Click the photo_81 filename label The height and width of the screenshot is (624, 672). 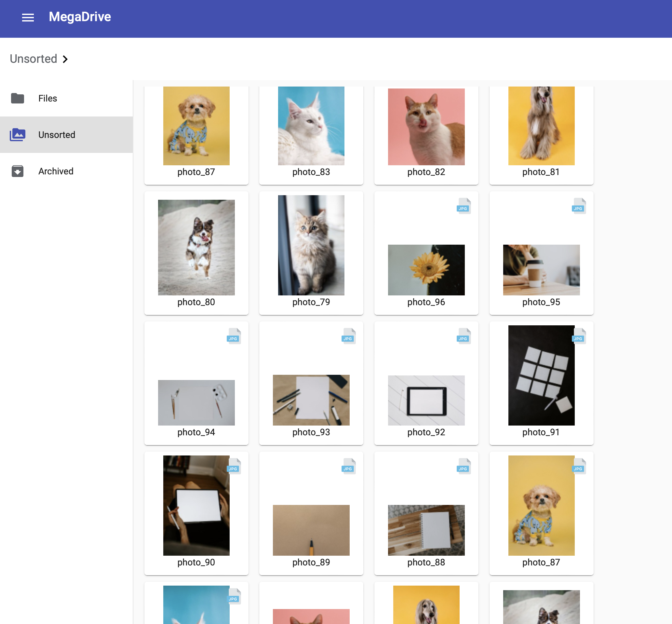coord(541,172)
